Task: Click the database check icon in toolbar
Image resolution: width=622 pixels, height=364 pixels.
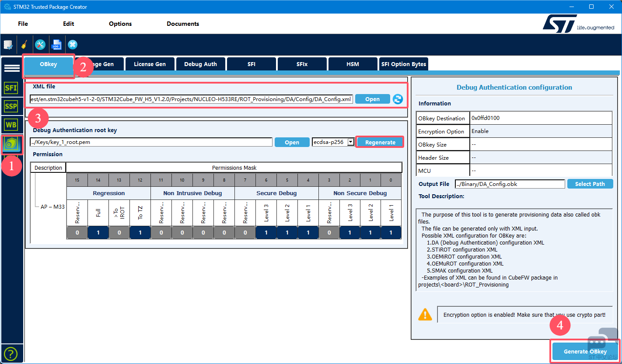Action: [x=8, y=45]
